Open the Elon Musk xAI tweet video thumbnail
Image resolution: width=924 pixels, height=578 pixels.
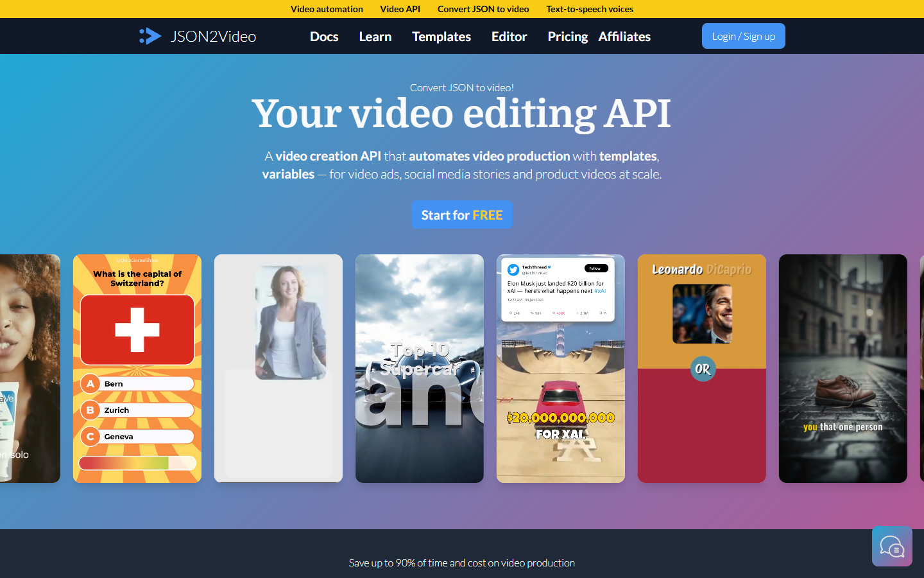pyautogui.click(x=561, y=369)
